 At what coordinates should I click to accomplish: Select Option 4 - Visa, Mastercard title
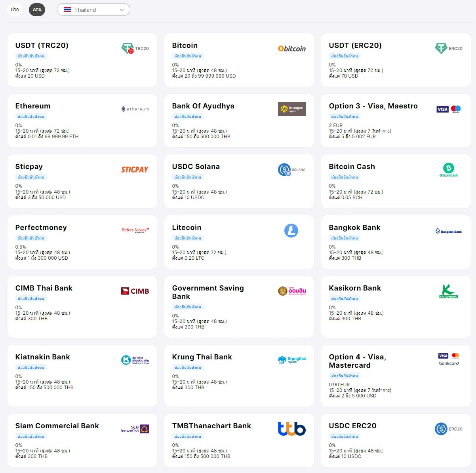[x=358, y=361]
